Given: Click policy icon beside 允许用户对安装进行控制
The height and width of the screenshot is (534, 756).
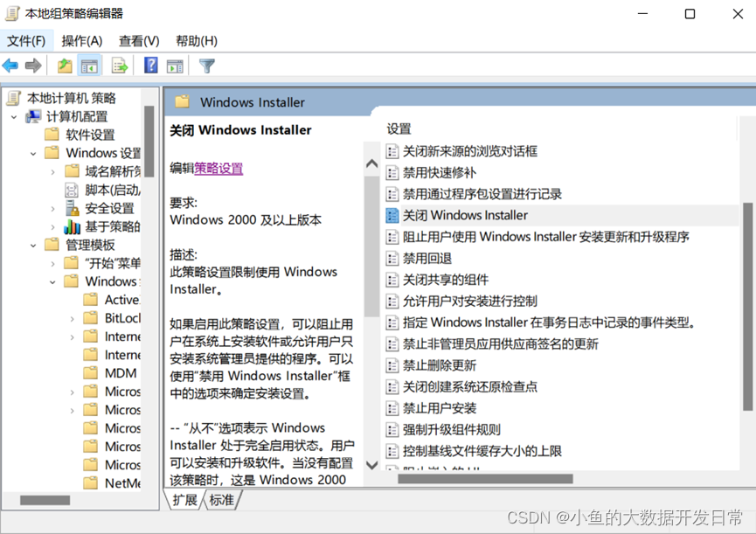Looking at the screenshot, I should click(392, 302).
